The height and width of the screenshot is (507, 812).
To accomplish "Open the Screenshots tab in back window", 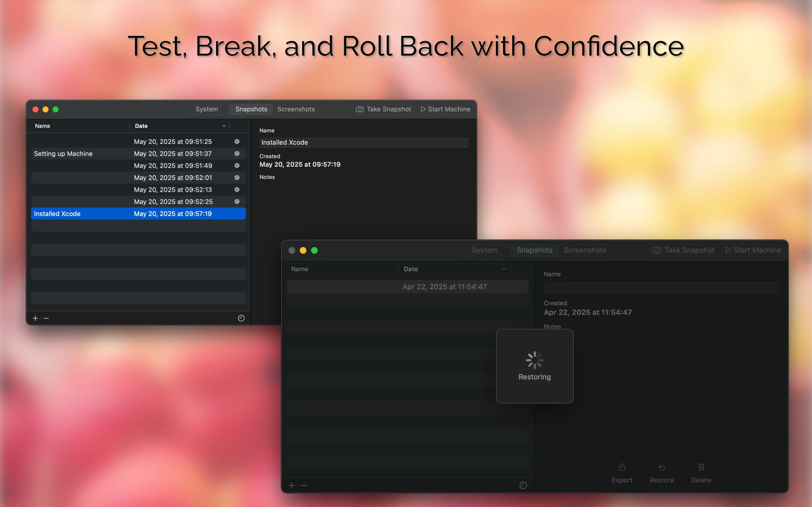I will pyautogui.click(x=295, y=109).
